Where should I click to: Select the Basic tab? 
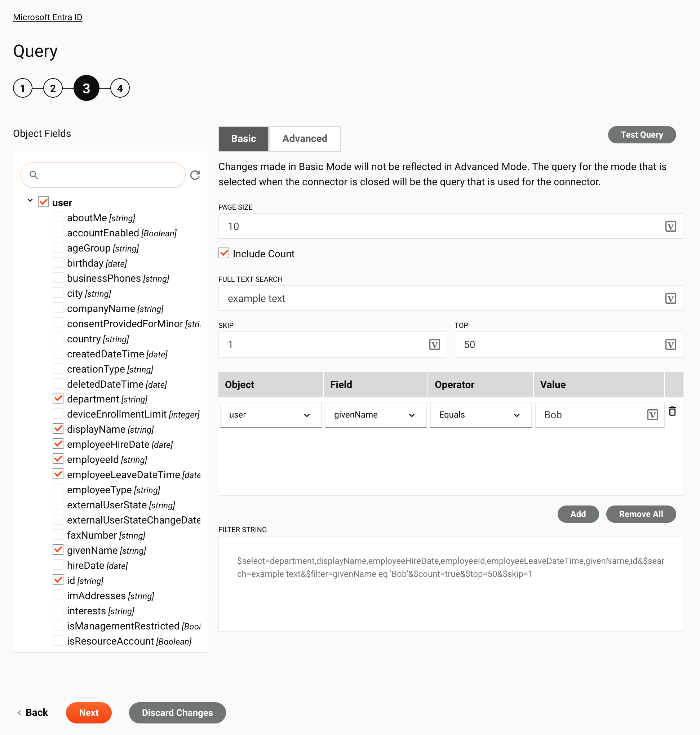[x=243, y=138]
